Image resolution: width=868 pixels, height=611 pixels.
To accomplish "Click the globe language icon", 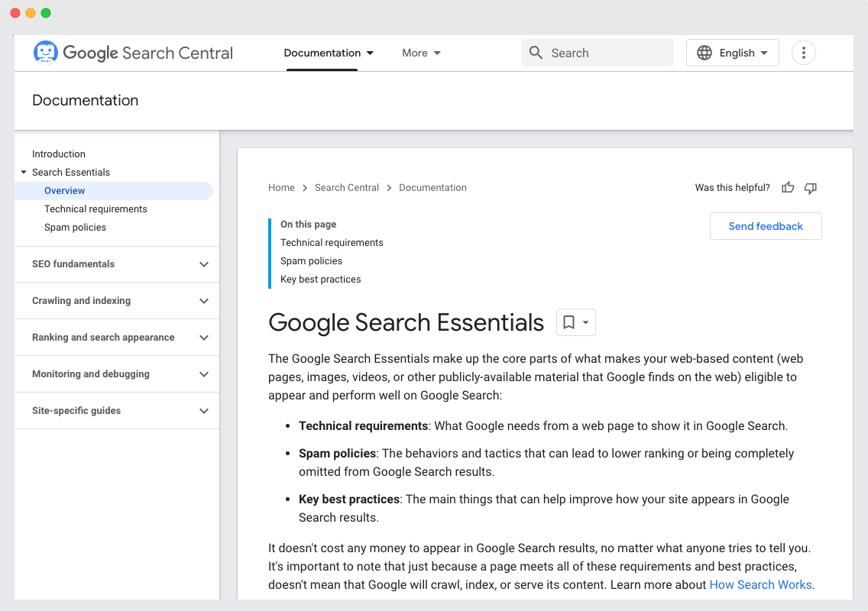I will pos(704,53).
